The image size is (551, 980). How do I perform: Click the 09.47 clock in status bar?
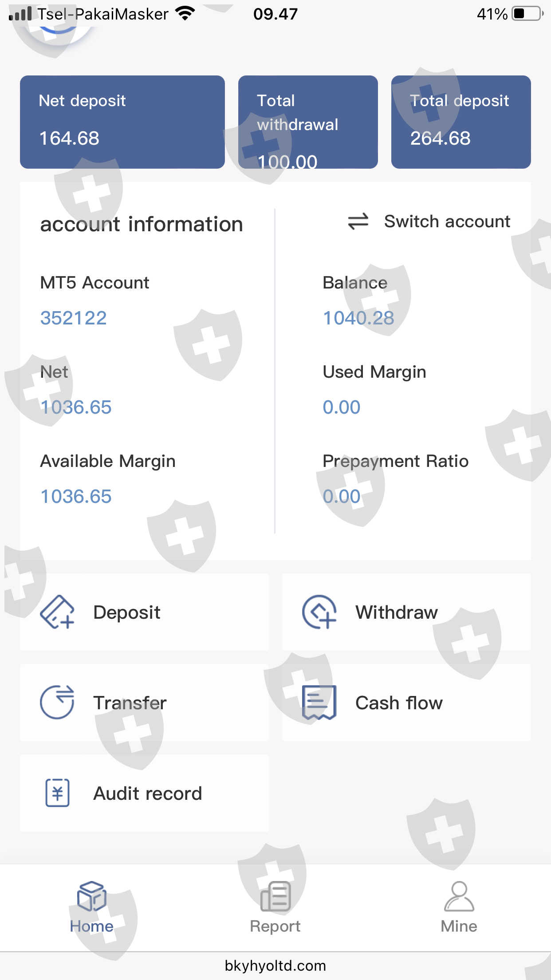pyautogui.click(x=275, y=14)
